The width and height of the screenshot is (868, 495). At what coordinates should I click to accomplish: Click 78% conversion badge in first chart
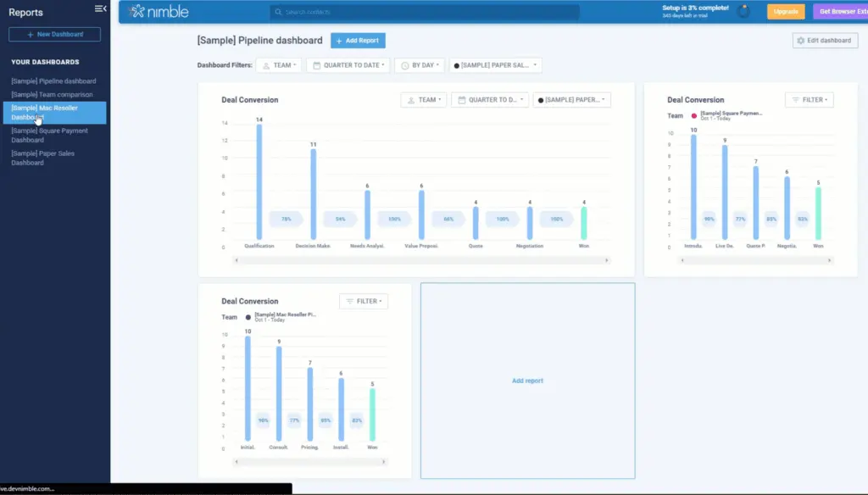[287, 220]
